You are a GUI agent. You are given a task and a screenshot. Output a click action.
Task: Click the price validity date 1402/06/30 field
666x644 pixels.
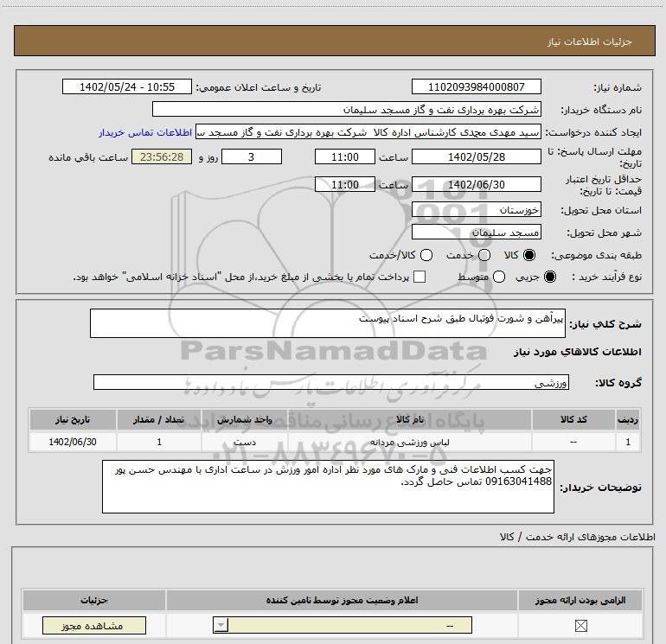click(x=476, y=184)
